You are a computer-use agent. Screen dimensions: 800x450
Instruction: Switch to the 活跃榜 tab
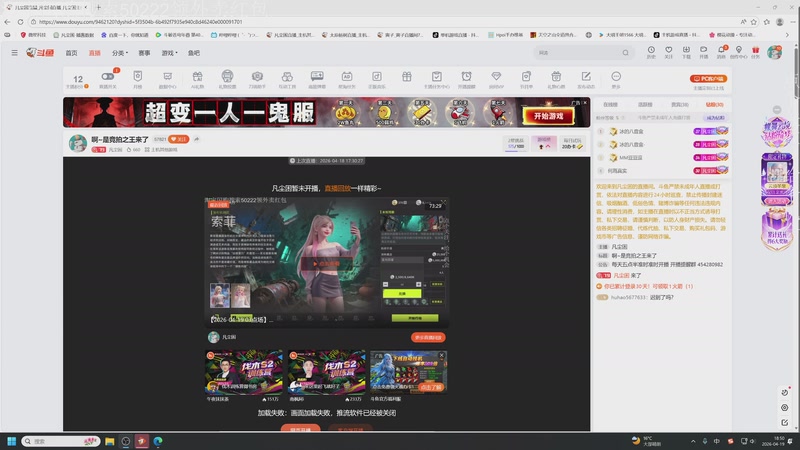coord(645,105)
